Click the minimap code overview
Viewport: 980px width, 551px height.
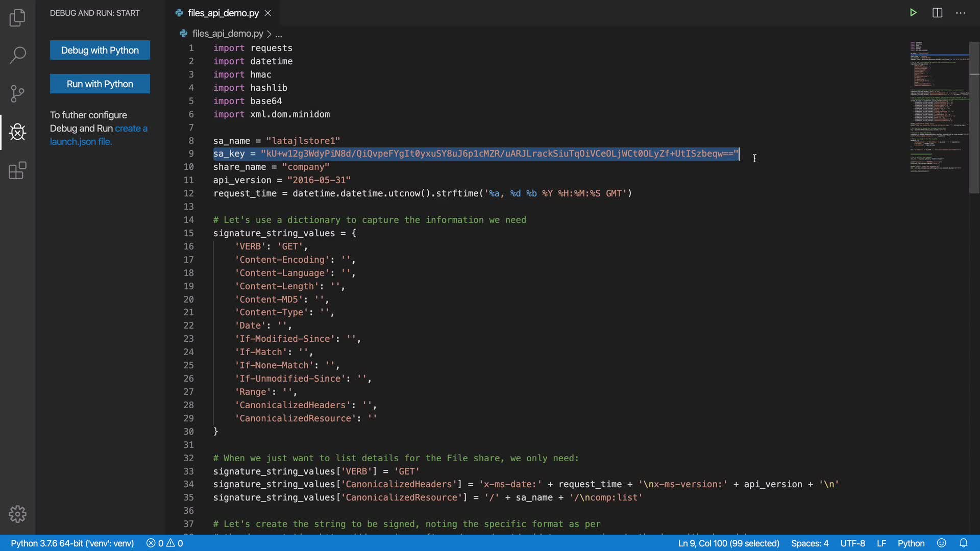coord(938,107)
